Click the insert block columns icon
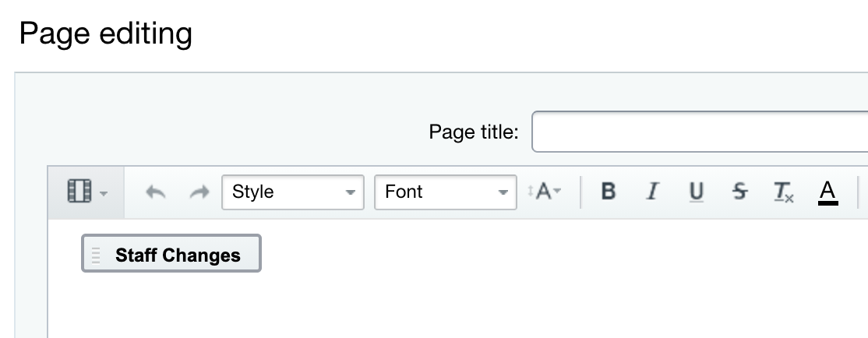Screen dimensions: 868x338 click(x=79, y=192)
